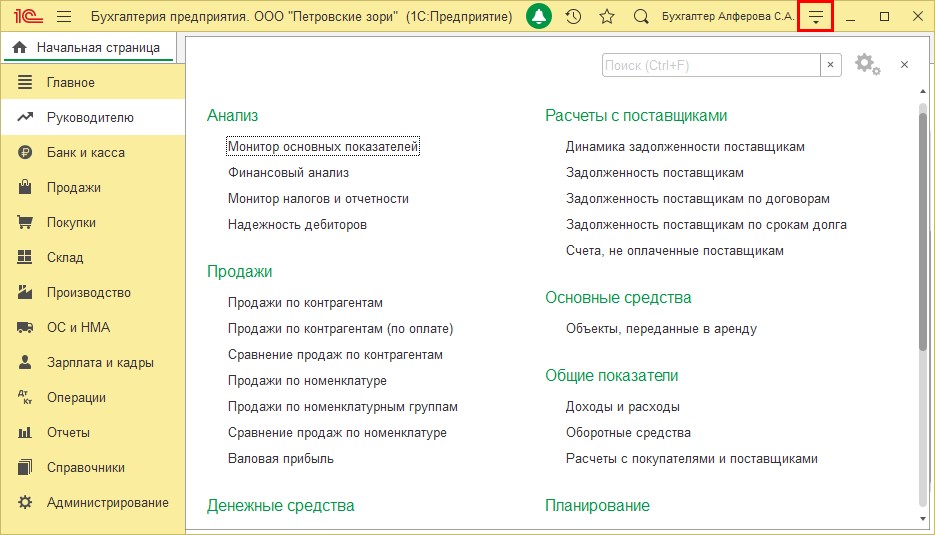Click in the Поиск search input field

click(710, 65)
